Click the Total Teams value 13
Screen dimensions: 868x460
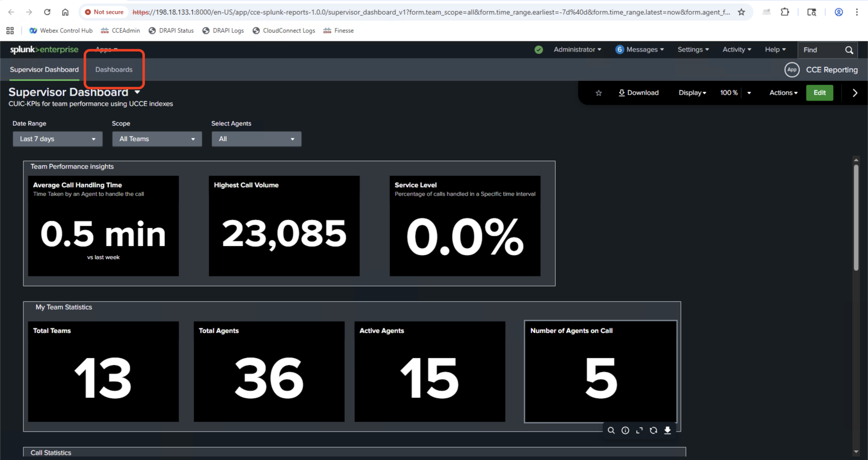pyautogui.click(x=103, y=378)
